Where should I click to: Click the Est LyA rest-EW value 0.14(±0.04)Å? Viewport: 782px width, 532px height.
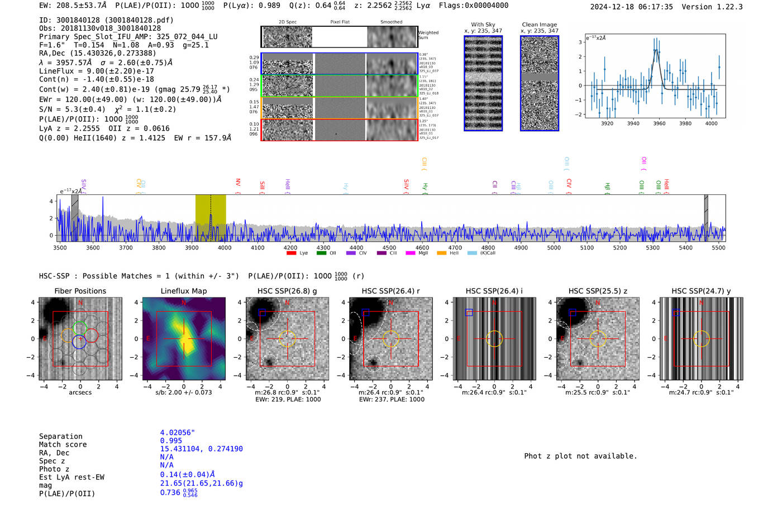click(x=188, y=475)
